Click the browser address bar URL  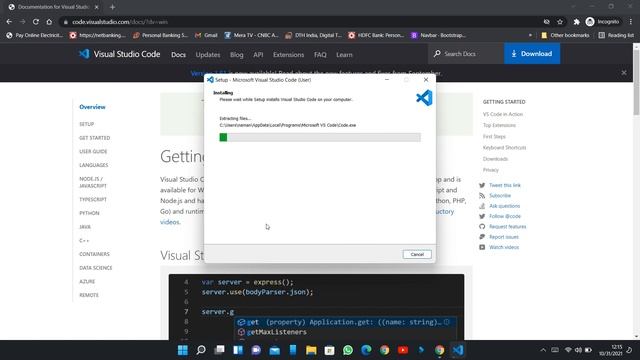coord(120,22)
